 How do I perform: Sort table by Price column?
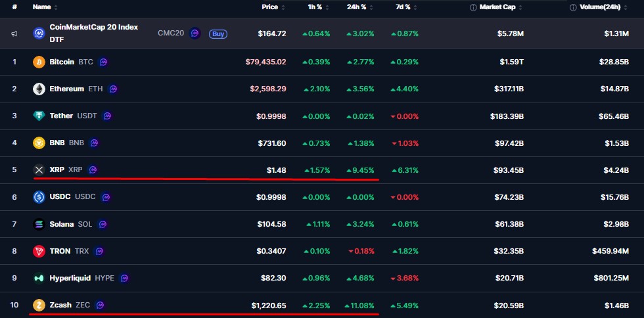273,7
